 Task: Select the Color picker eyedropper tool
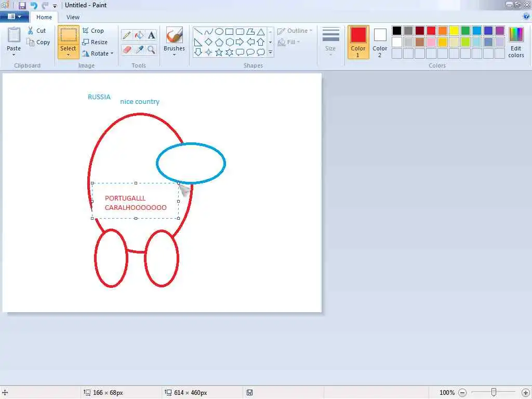tap(139, 49)
